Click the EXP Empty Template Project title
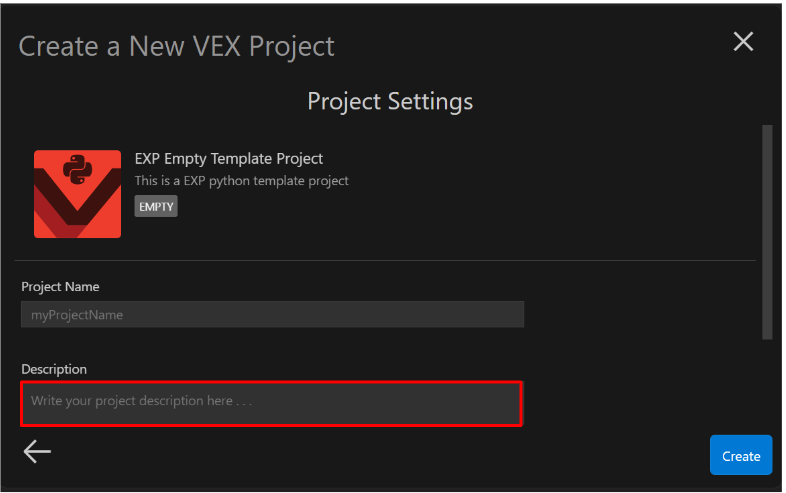Screen dimensions: 786x493 [x=229, y=159]
